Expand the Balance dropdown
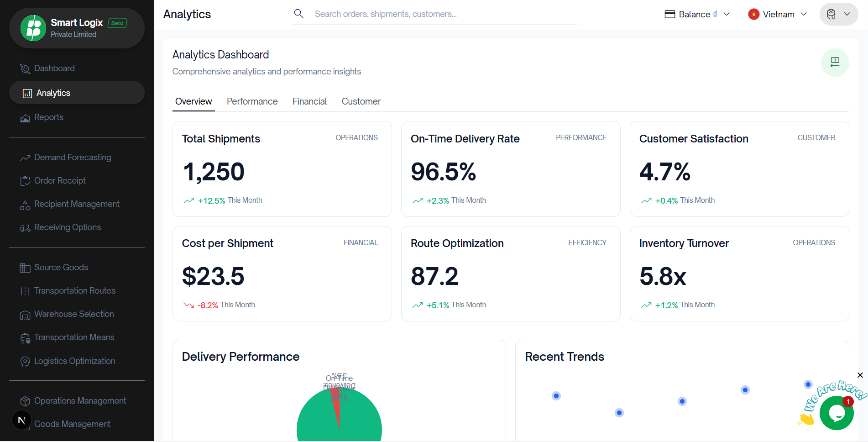This screenshot has width=868, height=442. (697, 14)
